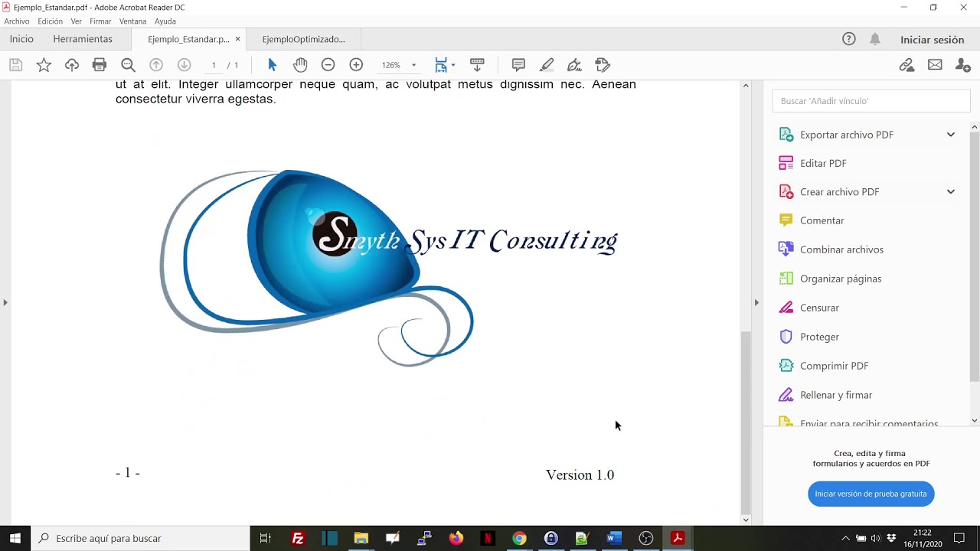Click the Windows taskbar search box
Viewport: 980px width, 551px height.
(x=140, y=538)
